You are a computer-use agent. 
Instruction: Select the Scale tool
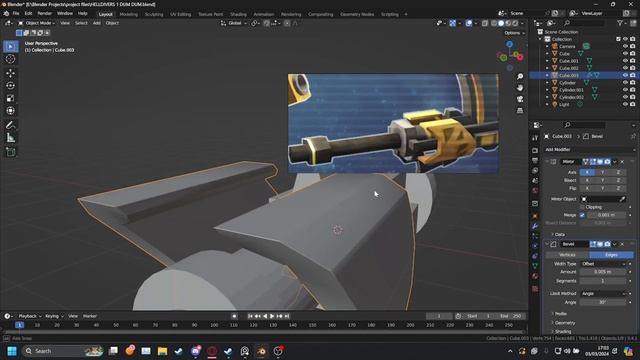tap(11, 98)
